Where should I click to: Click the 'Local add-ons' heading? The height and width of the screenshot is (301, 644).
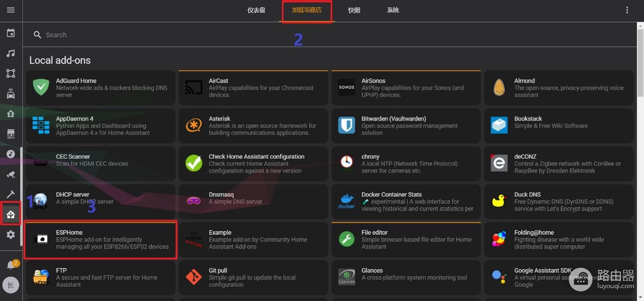(x=60, y=61)
